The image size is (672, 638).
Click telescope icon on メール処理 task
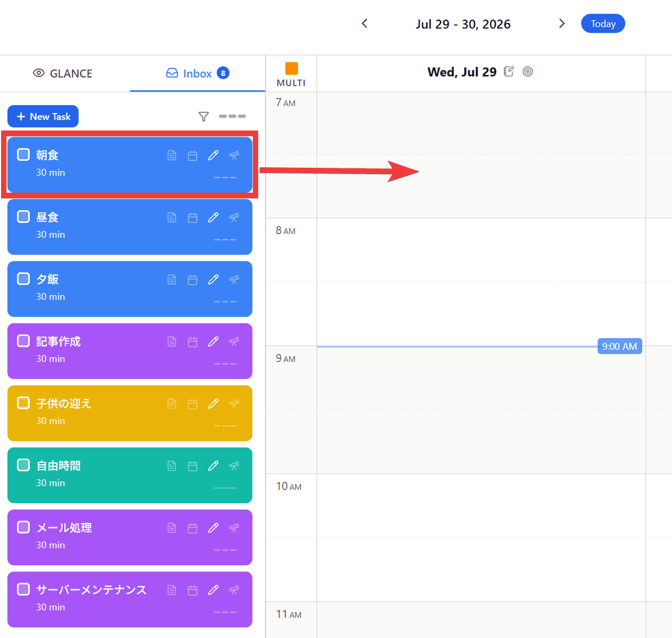point(234,528)
